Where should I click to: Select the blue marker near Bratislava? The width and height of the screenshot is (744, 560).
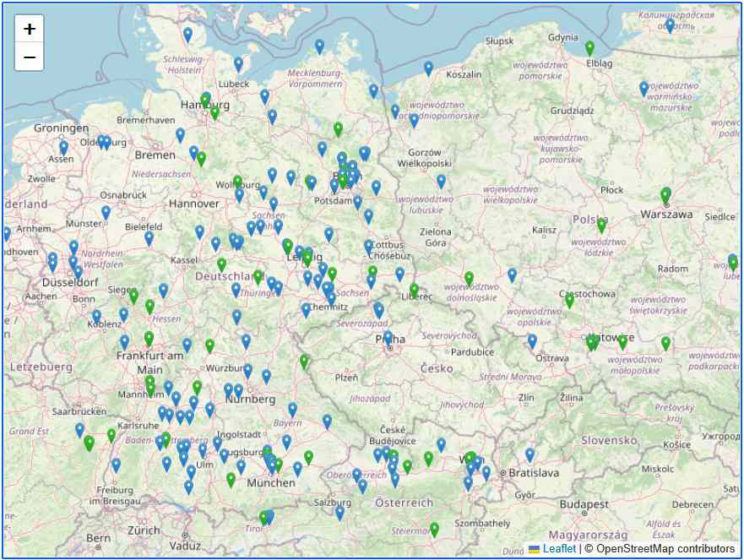coord(529,455)
